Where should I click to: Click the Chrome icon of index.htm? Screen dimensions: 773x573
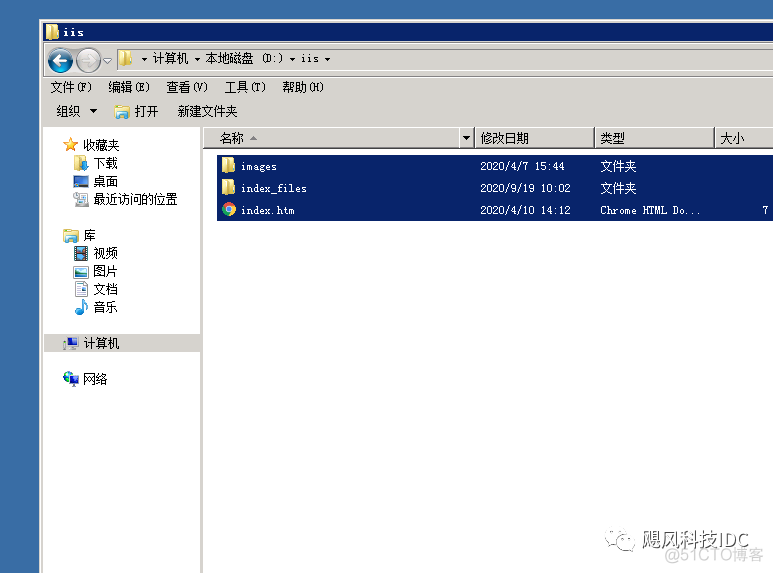click(x=229, y=210)
